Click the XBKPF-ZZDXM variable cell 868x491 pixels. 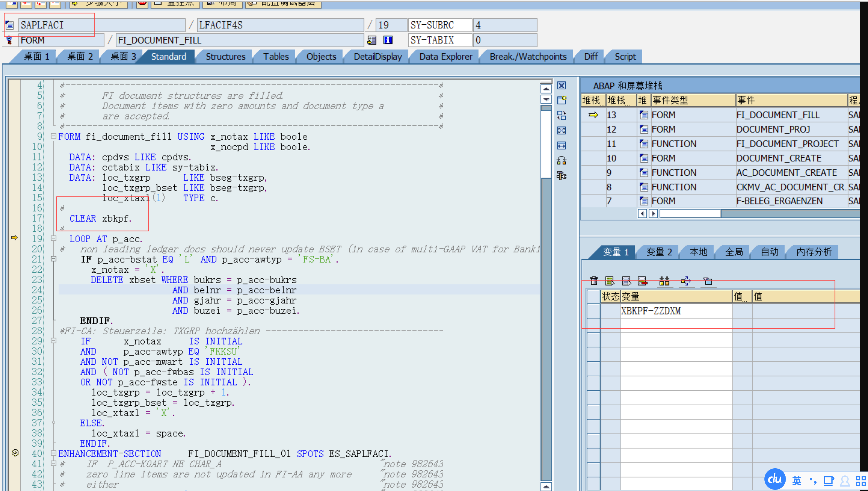(676, 311)
